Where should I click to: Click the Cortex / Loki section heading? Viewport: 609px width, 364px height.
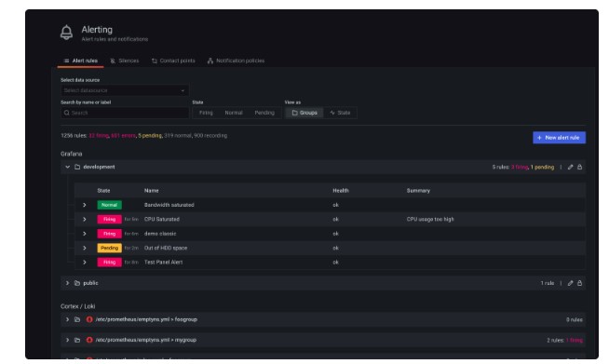coord(77,306)
